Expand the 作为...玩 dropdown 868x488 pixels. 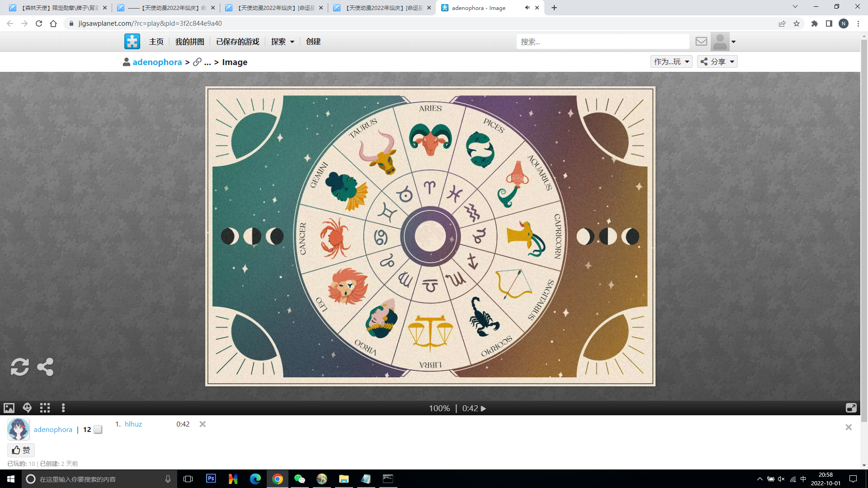[x=671, y=62]
